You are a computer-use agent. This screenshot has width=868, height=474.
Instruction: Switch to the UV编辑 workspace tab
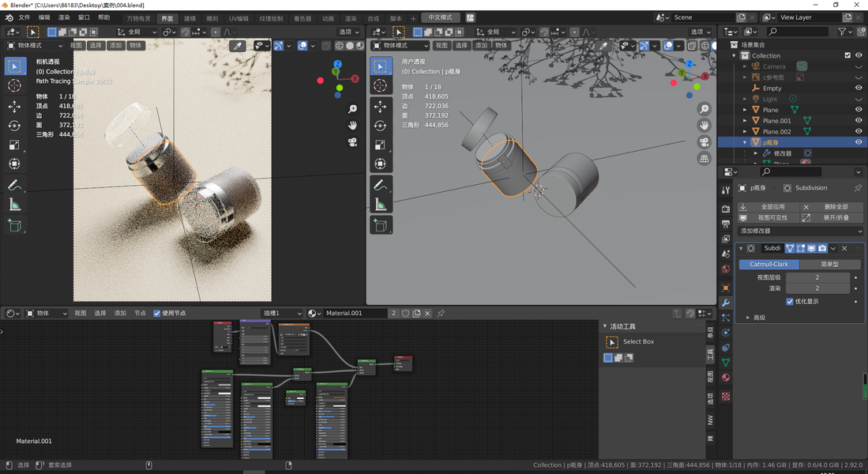pos(239,19)
